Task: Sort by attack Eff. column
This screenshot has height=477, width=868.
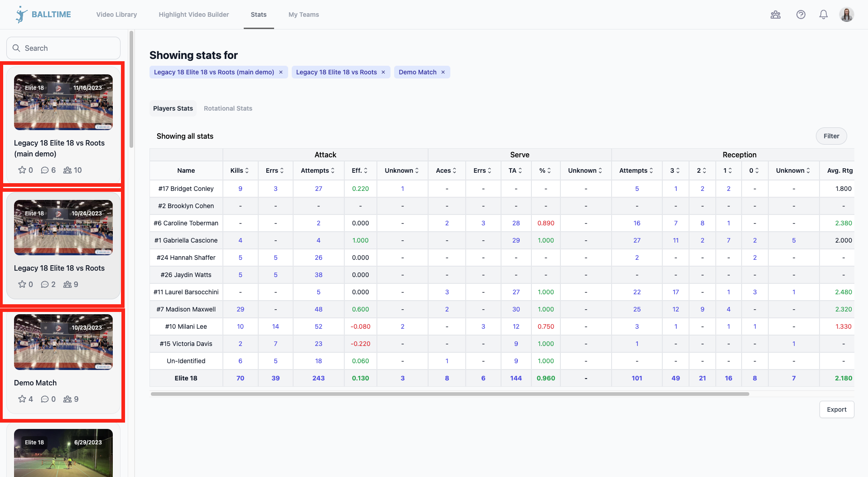Action: [360, 170]
